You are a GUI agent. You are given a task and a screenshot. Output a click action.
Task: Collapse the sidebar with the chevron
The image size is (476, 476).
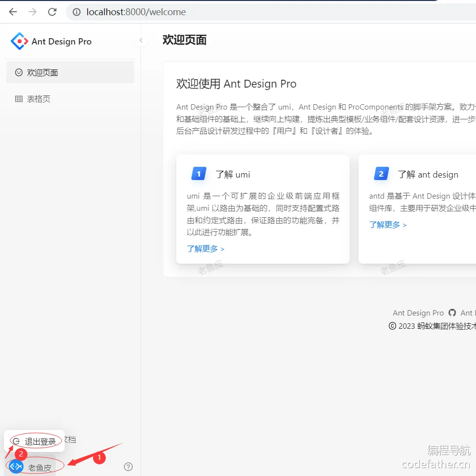(141, 40)
